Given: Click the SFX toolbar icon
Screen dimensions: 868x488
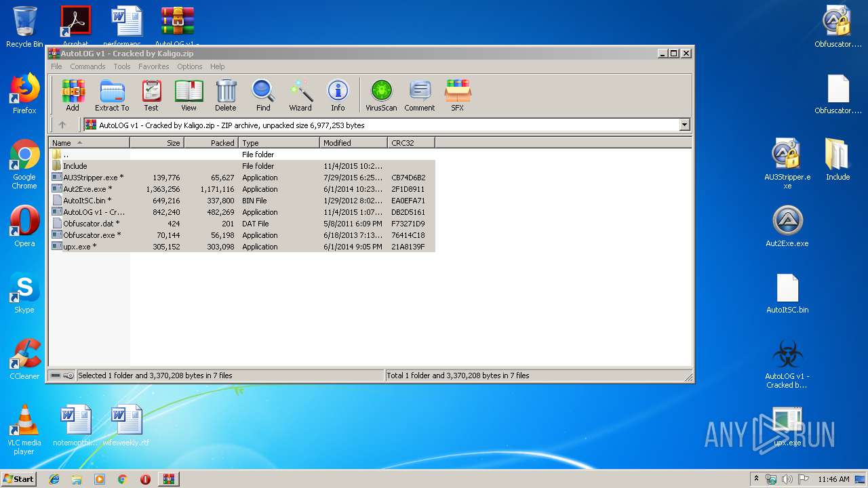Looking at the screenshot, I should click(458, 96).
